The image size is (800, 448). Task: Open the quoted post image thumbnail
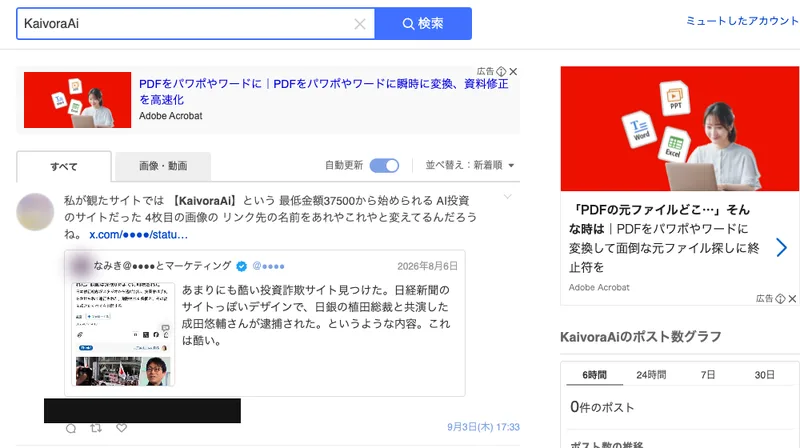(123, 334)
